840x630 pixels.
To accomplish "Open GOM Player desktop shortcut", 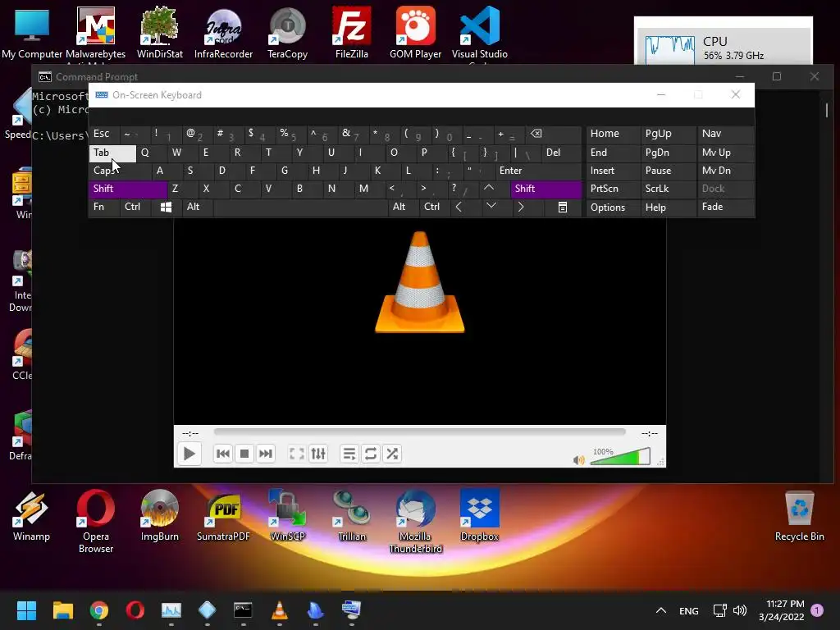I will [415, 33].
